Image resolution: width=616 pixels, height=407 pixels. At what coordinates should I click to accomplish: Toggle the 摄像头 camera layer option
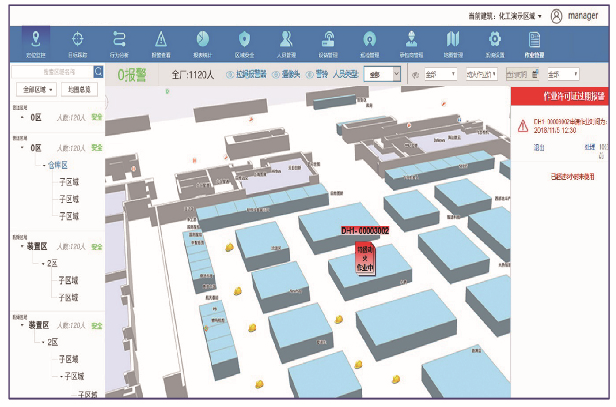coord(291,74)
